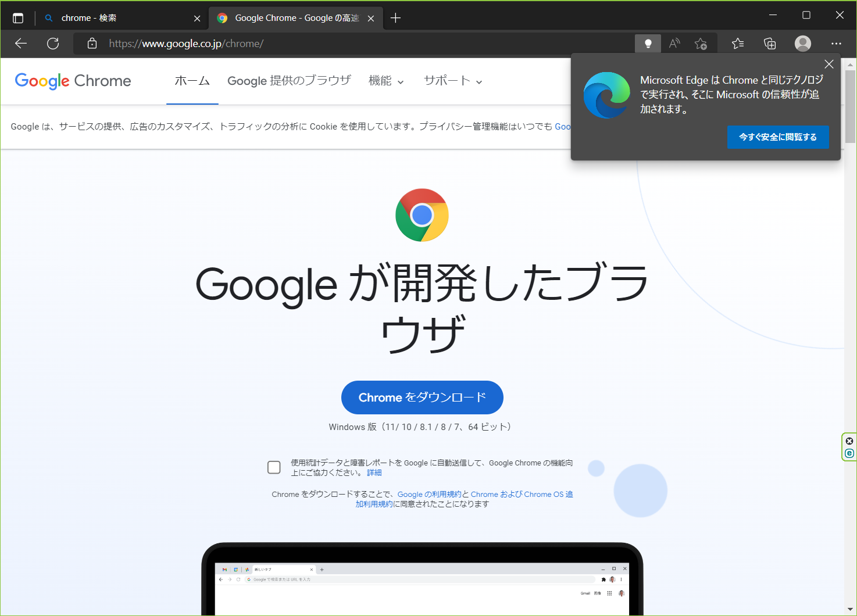
Task: Open the tab actions menu icon
Action: 18,18
